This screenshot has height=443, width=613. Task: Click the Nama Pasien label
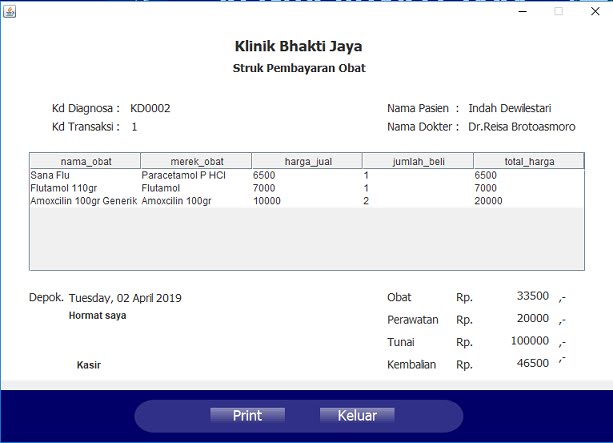point(423,108)
